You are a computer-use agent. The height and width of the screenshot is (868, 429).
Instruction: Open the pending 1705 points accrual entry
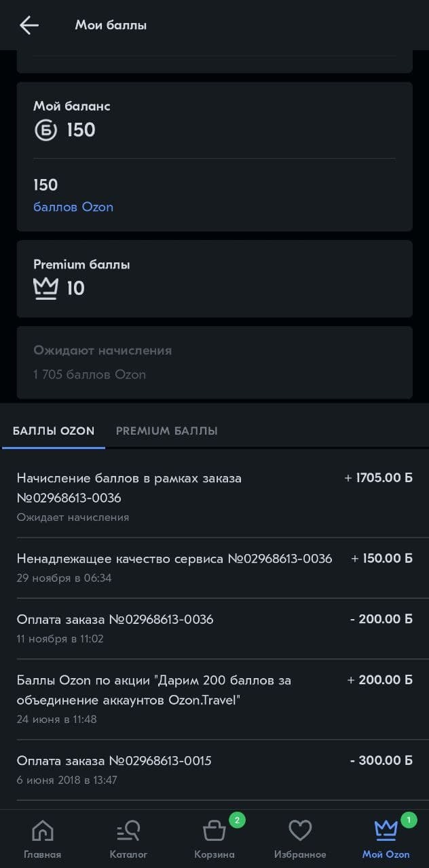[x=214, y=497]
